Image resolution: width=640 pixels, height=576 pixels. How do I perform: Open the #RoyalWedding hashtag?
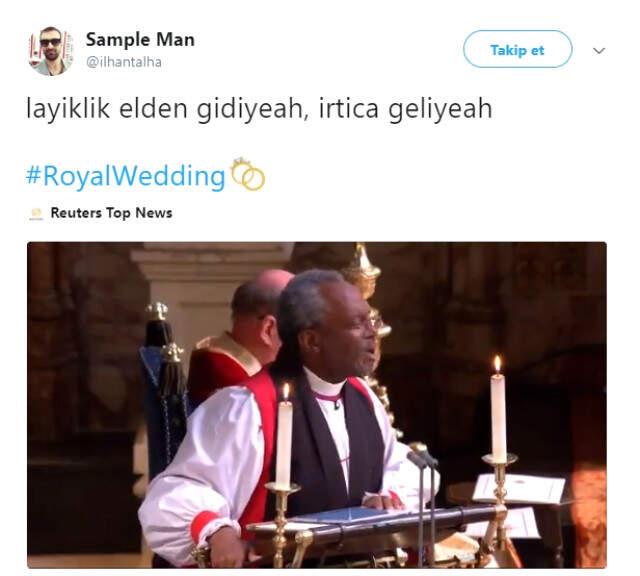click(x=125, y=176)
